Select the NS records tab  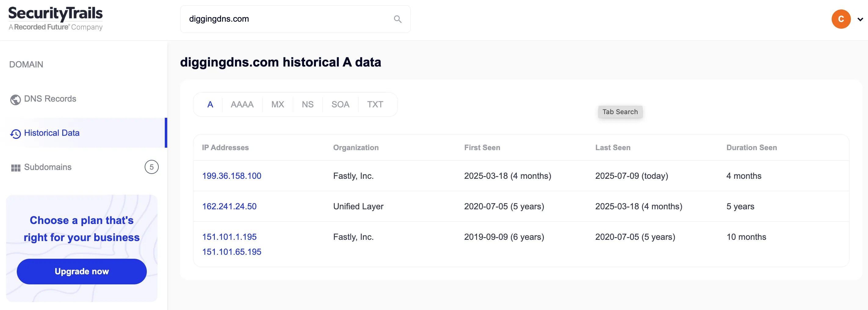(x=307, y=105)
